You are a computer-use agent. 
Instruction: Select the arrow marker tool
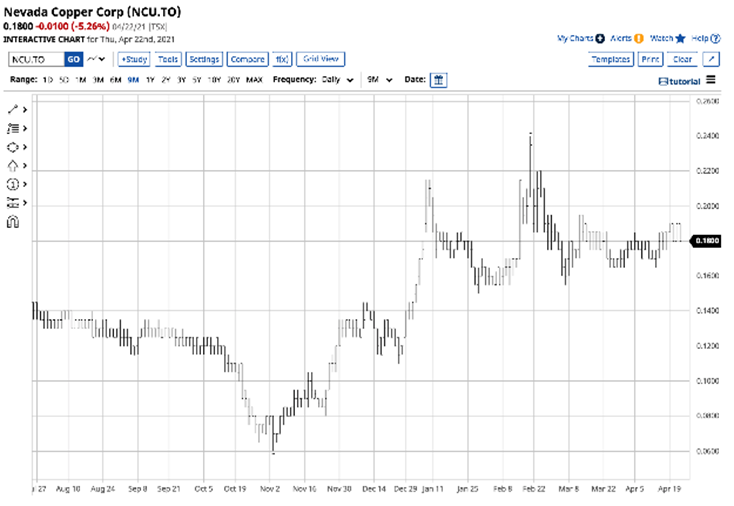[x=13, y=166]
